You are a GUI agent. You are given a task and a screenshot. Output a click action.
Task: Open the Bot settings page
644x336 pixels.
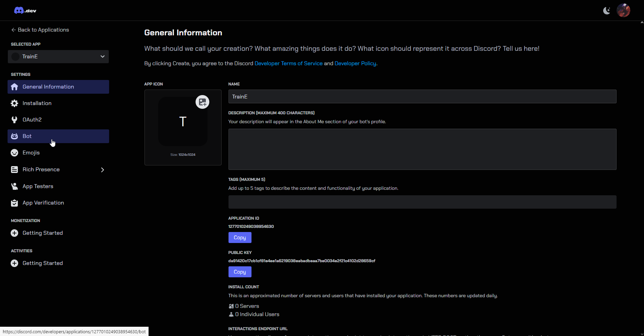coord(58,136)
